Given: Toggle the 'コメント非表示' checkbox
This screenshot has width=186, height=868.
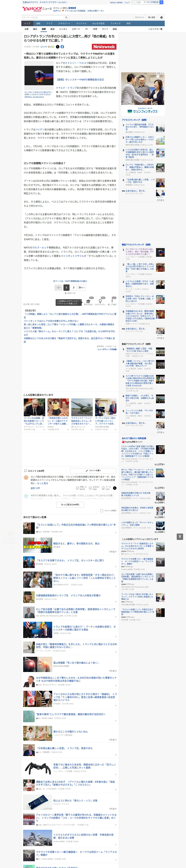Looking at the screenshot, I should tap(102, 511).
